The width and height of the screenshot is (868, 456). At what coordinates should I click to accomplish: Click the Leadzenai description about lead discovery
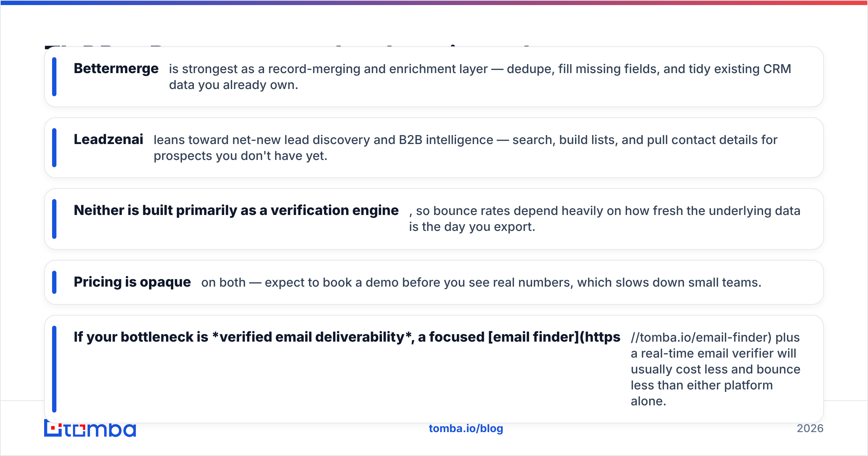point(465,148)
